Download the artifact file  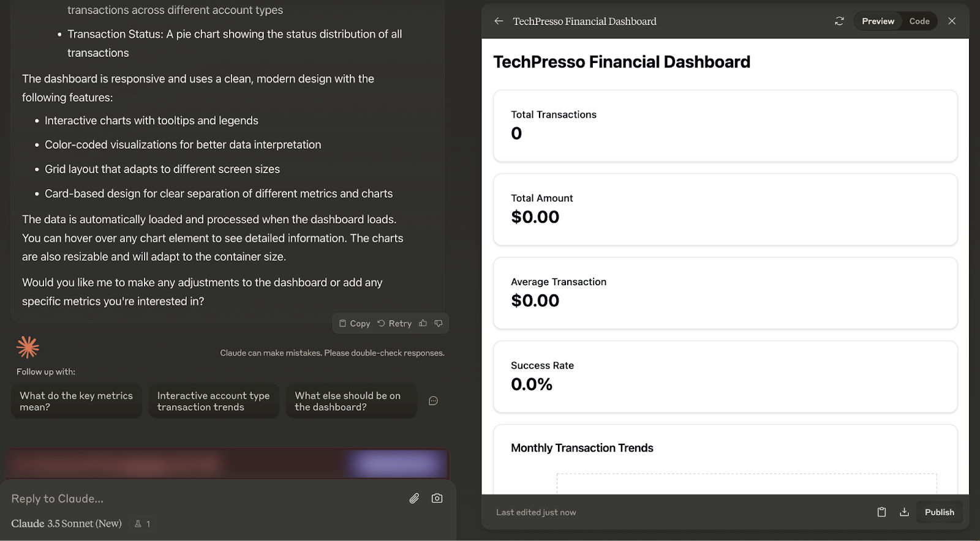(904, 512)
